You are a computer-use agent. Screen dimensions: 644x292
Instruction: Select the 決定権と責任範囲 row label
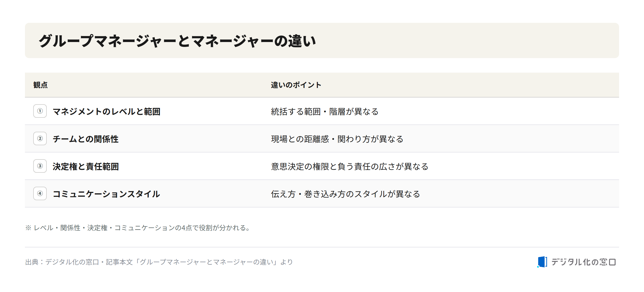point(86,166)
